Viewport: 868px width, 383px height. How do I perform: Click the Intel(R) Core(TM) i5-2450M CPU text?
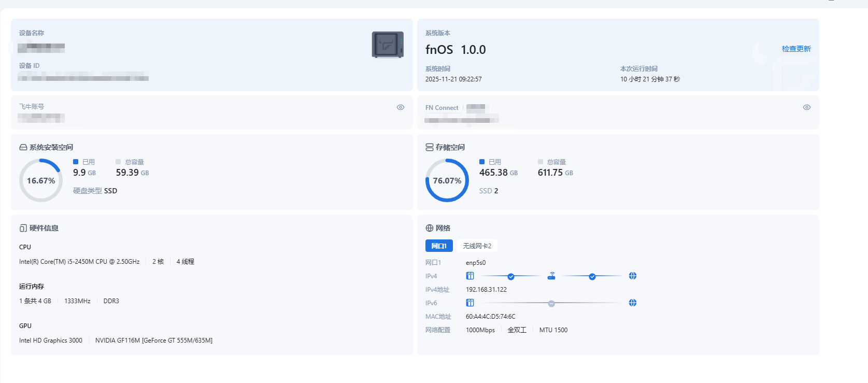[x=79, y=262]
